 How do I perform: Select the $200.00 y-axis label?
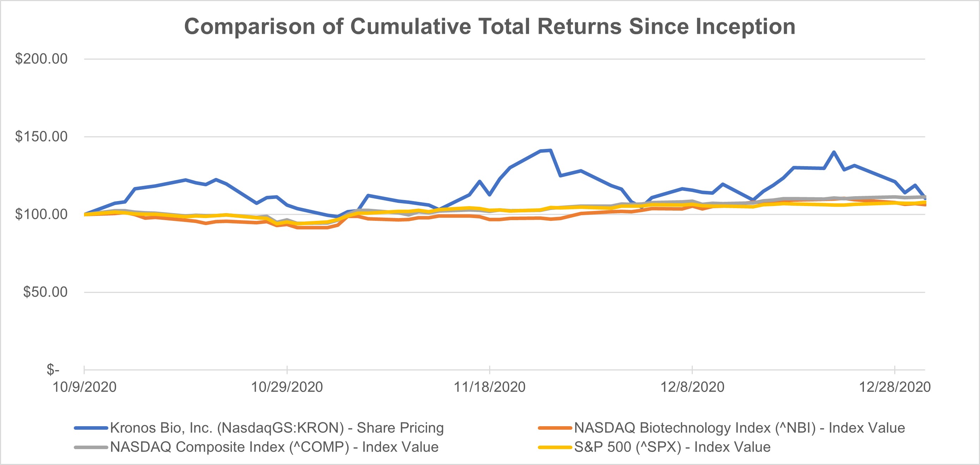click(41, 59)
